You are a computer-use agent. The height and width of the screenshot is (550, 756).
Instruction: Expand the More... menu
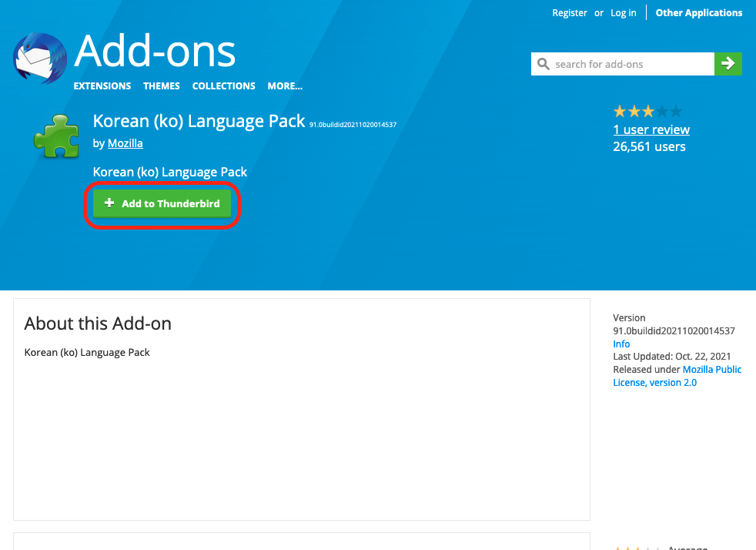click(285, 86)
